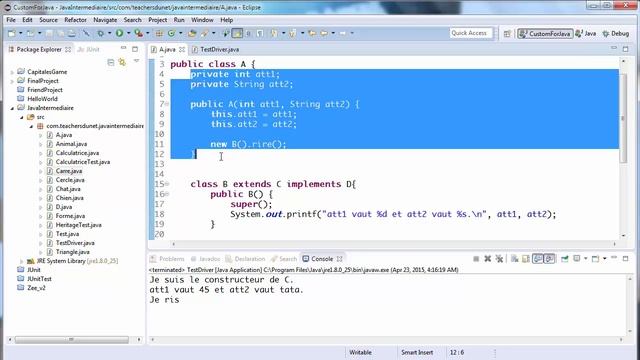Click the Print toolbar icon
640x360 pixels.
point(71,33)
